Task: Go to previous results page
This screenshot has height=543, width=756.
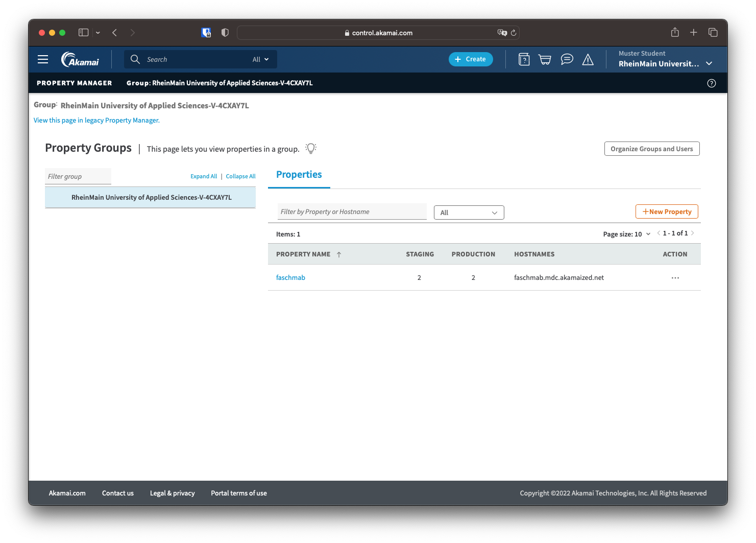Action: (659, 233)
